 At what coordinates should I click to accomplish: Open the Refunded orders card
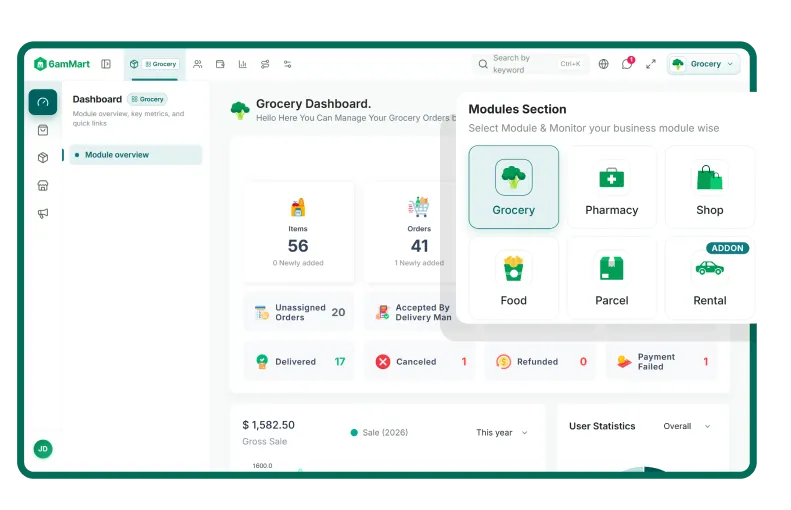coord(540,362)
